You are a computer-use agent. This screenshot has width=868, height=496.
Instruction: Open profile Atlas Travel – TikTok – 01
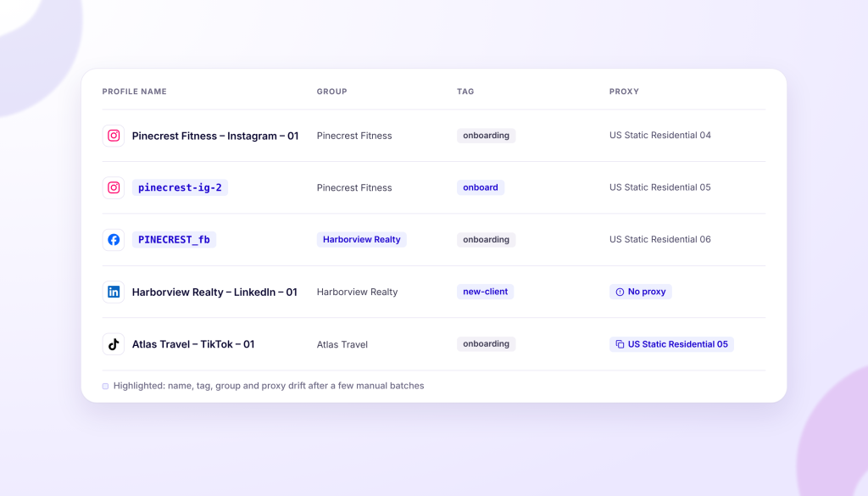click(193, 343)
